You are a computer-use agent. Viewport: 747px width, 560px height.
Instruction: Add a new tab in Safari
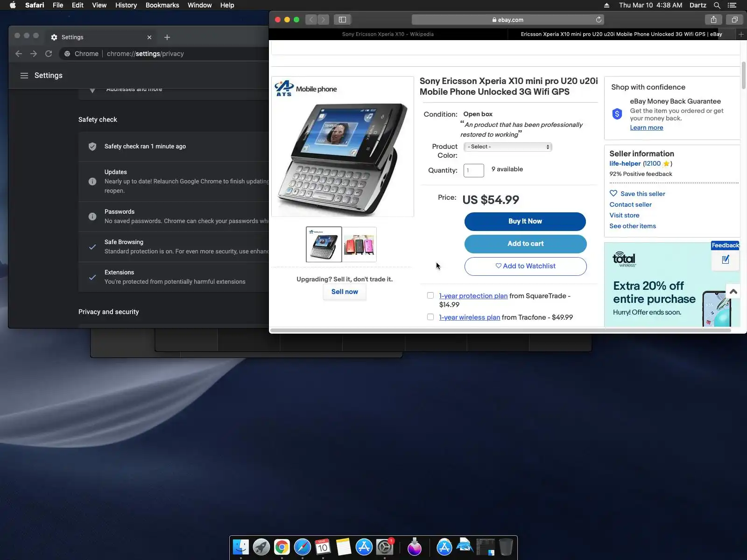click(x=741, y=34)
